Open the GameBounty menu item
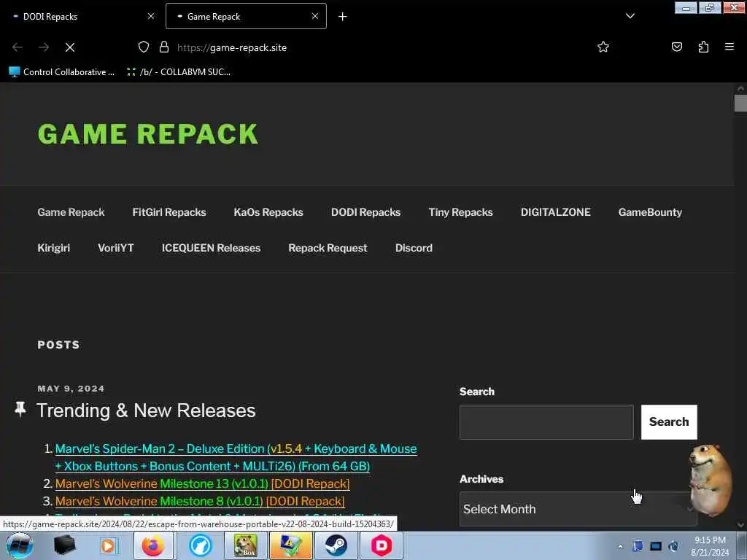 [650, 212]
